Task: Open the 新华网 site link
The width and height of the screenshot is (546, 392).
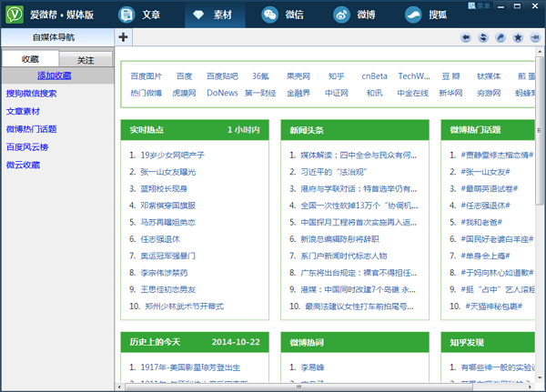Action: point(450,93)
